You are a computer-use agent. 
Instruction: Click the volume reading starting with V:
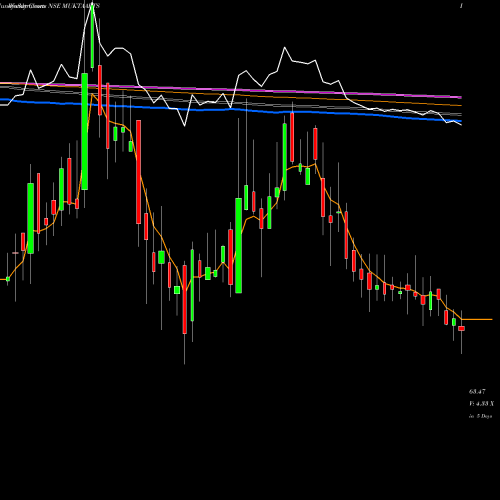[481, 404]
